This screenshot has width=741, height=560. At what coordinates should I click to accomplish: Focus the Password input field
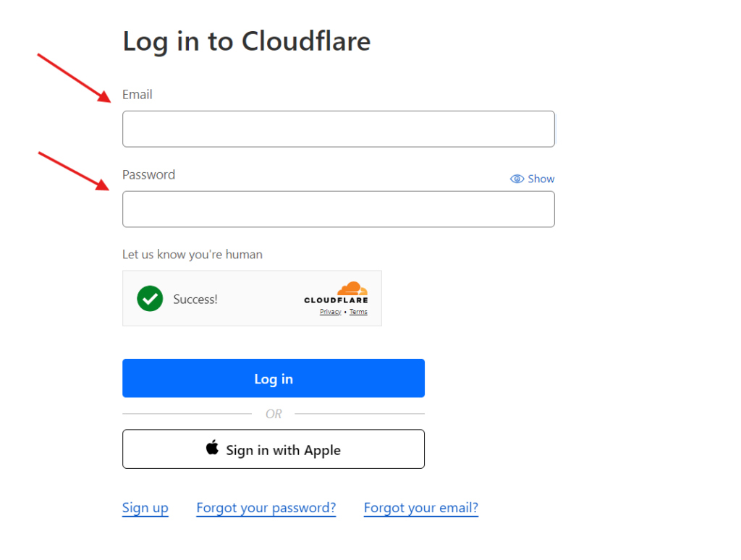click(338, 209)
